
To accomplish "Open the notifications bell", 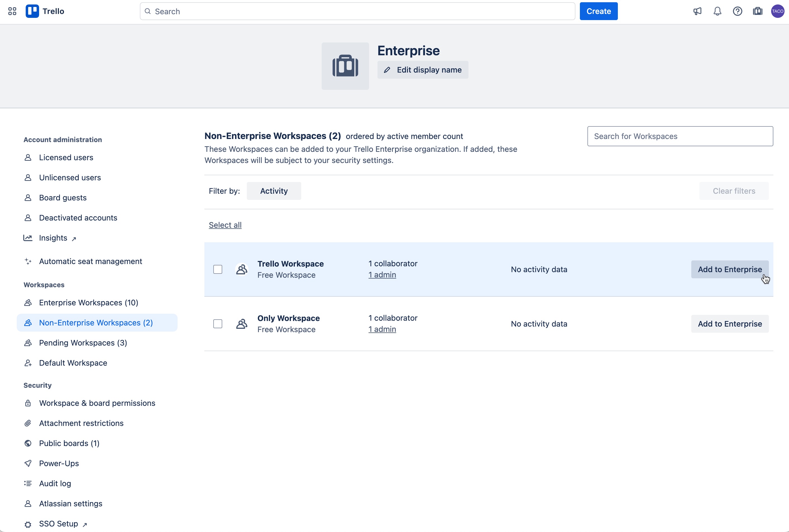I will point(718,11).
